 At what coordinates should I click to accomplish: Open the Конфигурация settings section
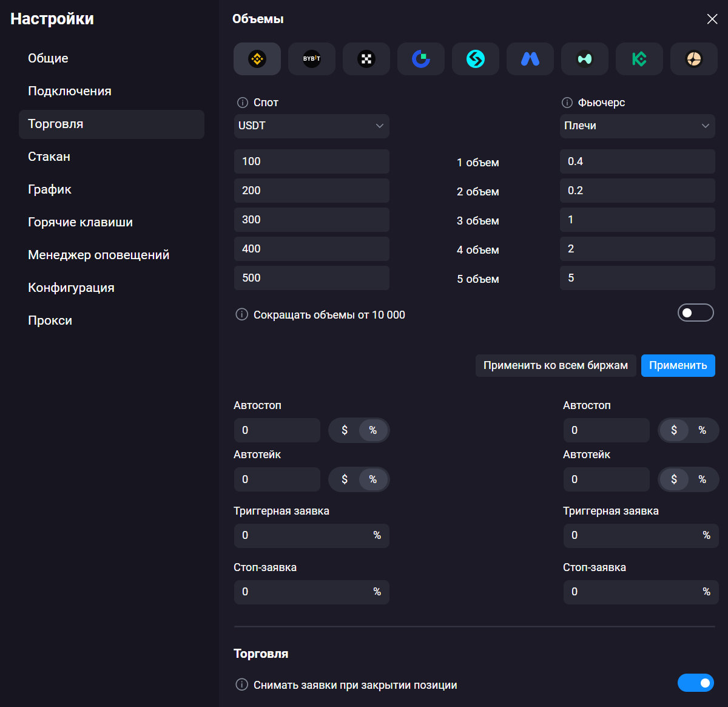pyautogui.click(x=112, y=288)
